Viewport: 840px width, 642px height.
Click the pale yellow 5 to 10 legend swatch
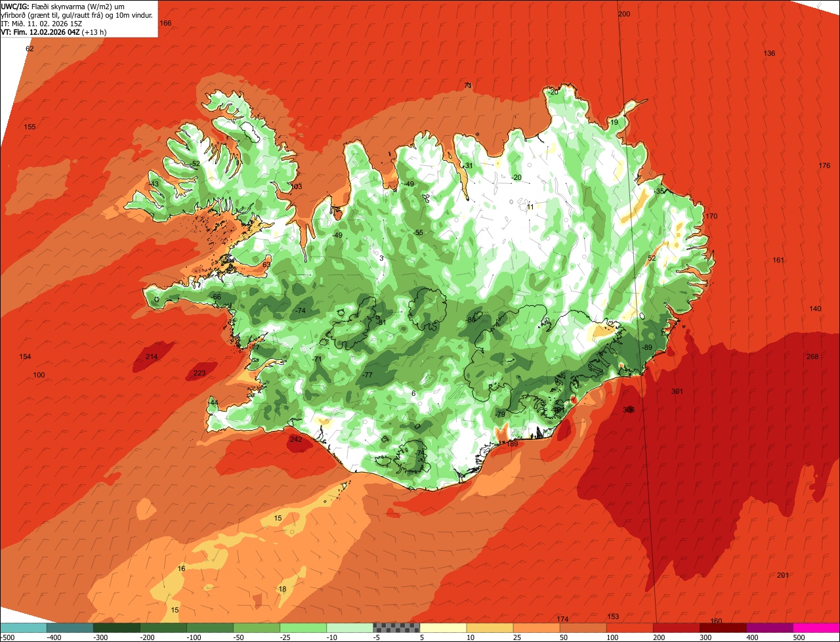pyautogui.click(x=443, y=627)
